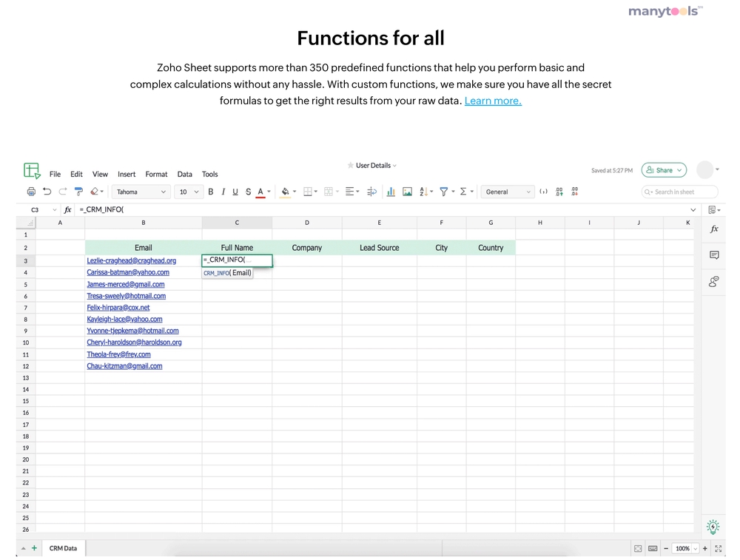Open the Zia lightbulb assistant icon
This screenshot has width=740, height=560.
point(713,527)
